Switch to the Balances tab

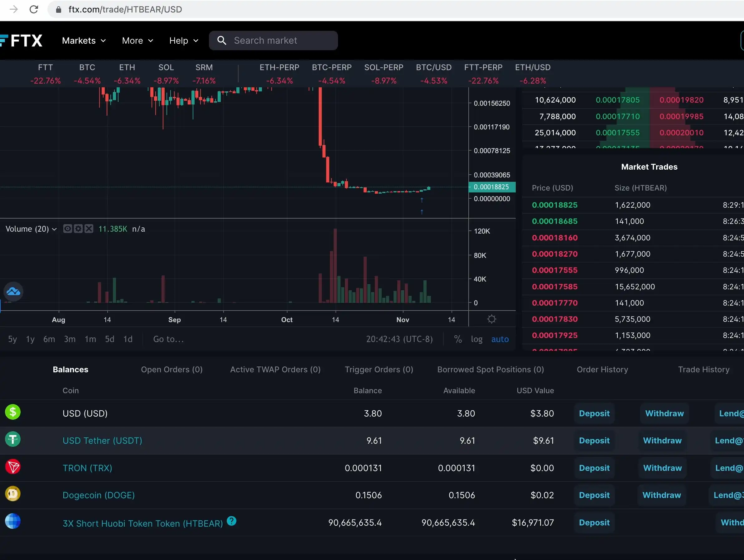pos(70,369)
